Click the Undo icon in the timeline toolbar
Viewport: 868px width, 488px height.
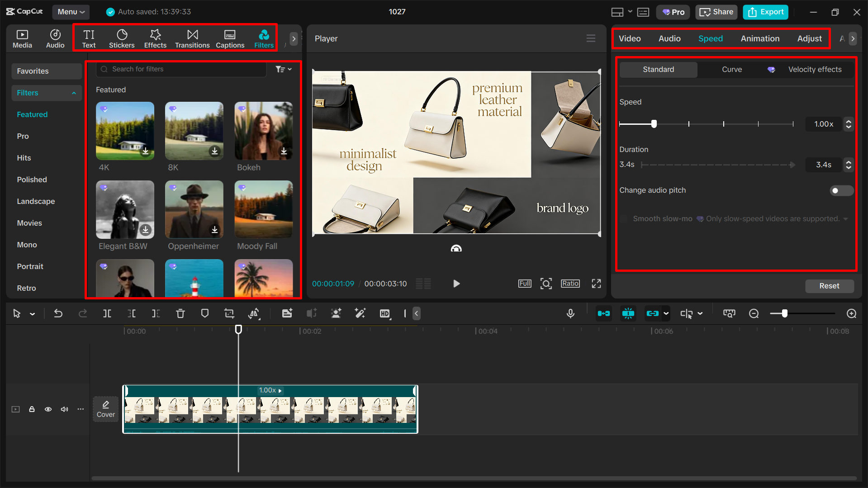click(58, 313)
